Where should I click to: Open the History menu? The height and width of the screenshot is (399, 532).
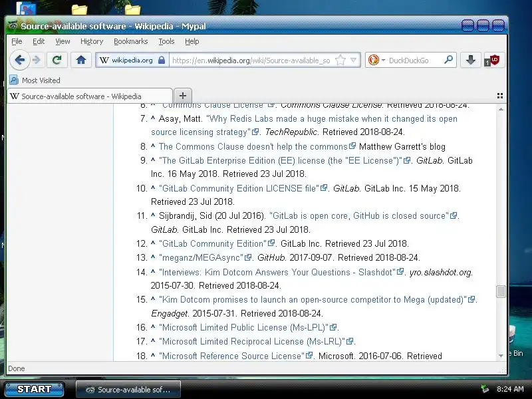[x=92, y=41]
